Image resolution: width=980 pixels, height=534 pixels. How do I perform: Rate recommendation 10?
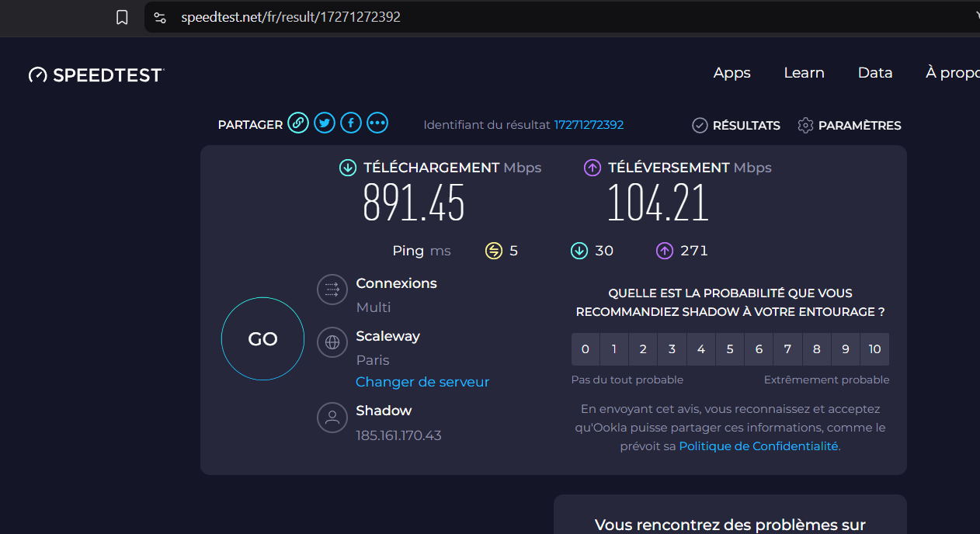tap(875, 349)
